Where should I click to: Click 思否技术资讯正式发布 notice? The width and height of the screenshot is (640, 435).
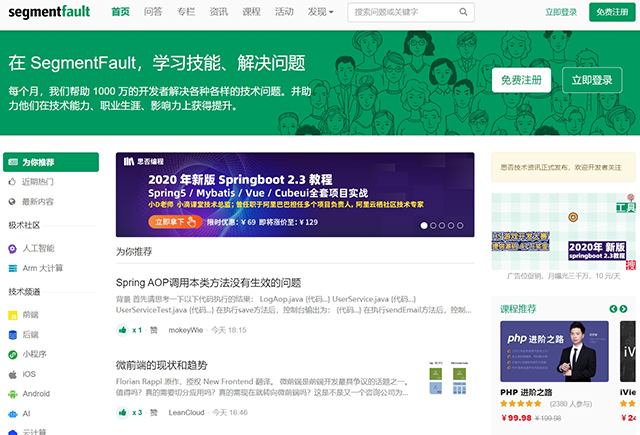[563, 167]
